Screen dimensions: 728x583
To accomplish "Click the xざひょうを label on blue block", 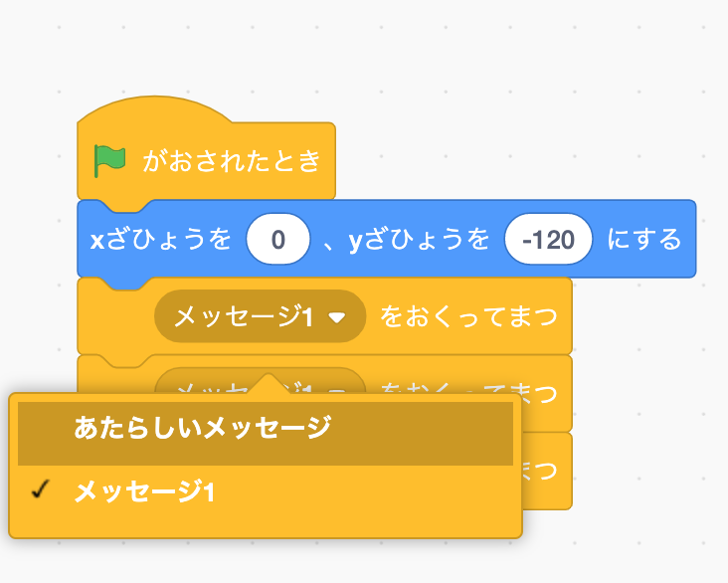I will pos(161,239).
